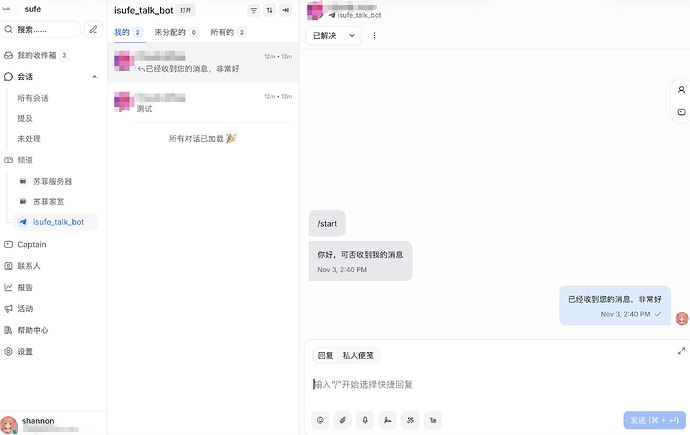This screenshot has width=690, height=435.
Task: Open contact details person icon on right edge
Action: [681, 90]
